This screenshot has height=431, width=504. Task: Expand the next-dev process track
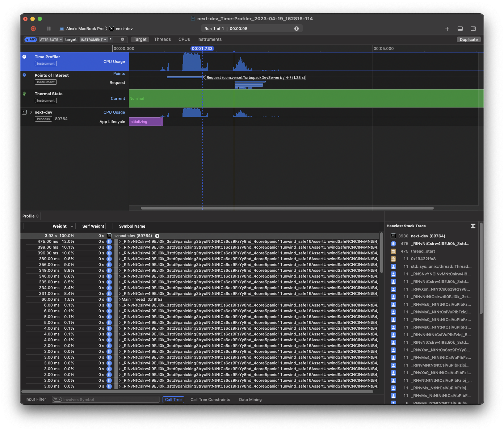pos(31,112)
